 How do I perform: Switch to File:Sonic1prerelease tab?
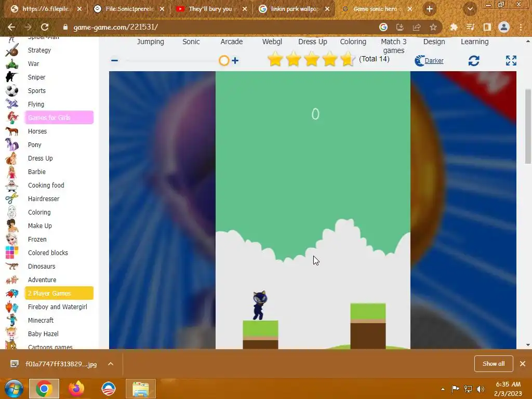coord(128,9)
